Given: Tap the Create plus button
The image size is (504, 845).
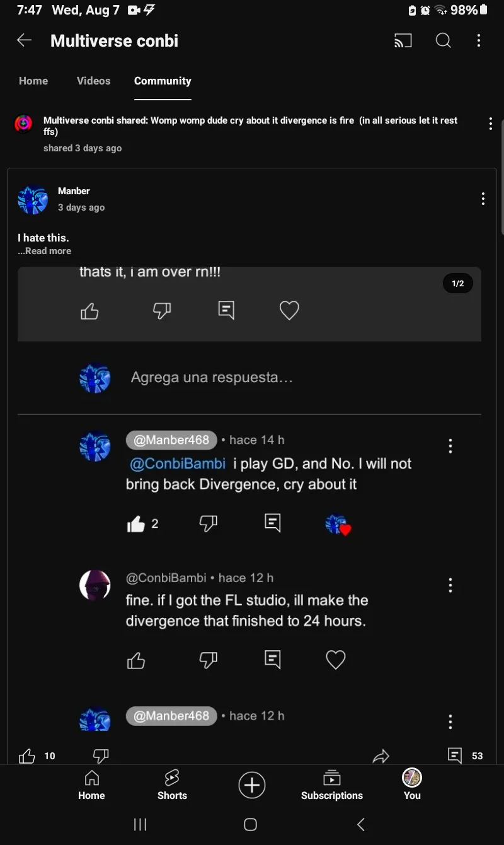Looking at the screenshot, I should point(252,785).
